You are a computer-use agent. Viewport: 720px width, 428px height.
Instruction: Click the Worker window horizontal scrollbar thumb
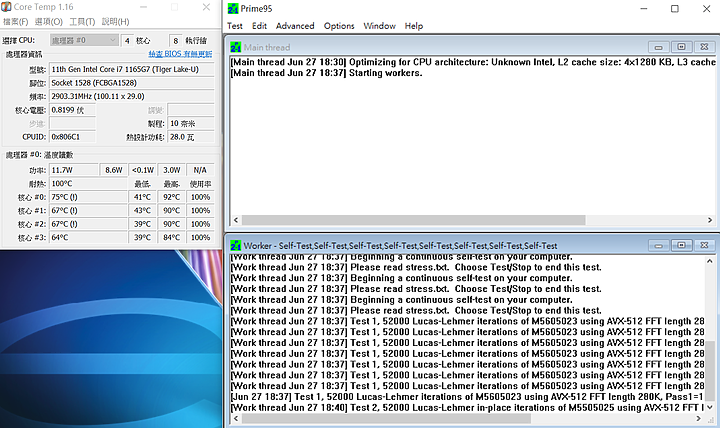(386, 418)
